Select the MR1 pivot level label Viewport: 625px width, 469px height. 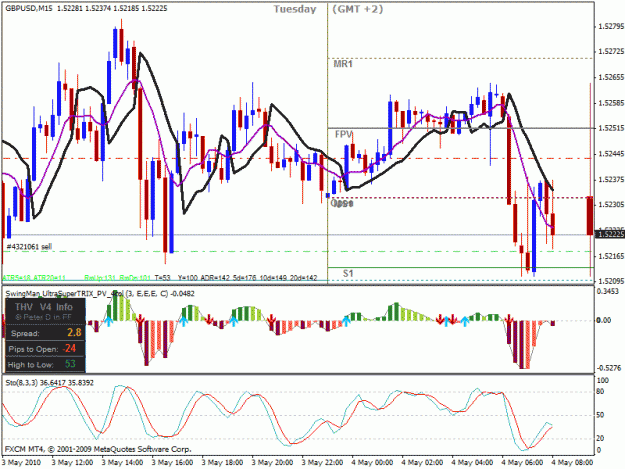point(343,64)
